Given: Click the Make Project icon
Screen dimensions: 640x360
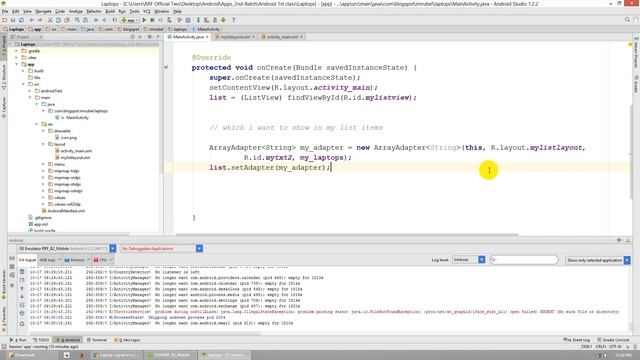Looking at the screenshot, I should 115,20.
